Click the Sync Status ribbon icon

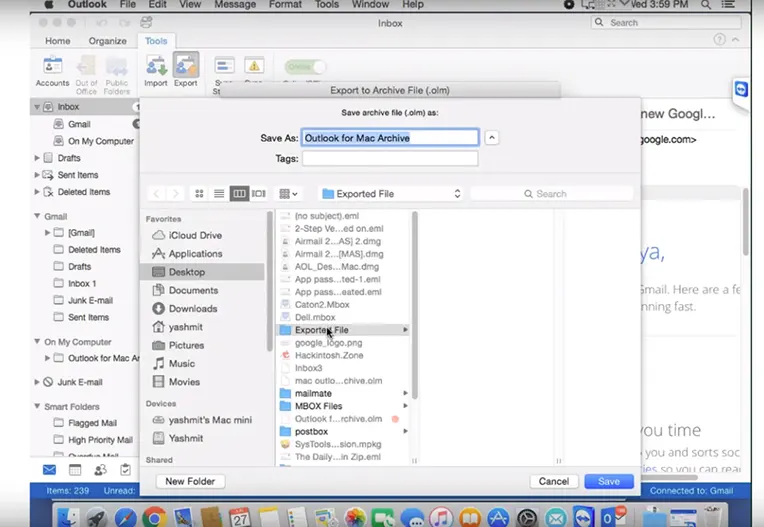pyautogui.click(x=224, y=66)
